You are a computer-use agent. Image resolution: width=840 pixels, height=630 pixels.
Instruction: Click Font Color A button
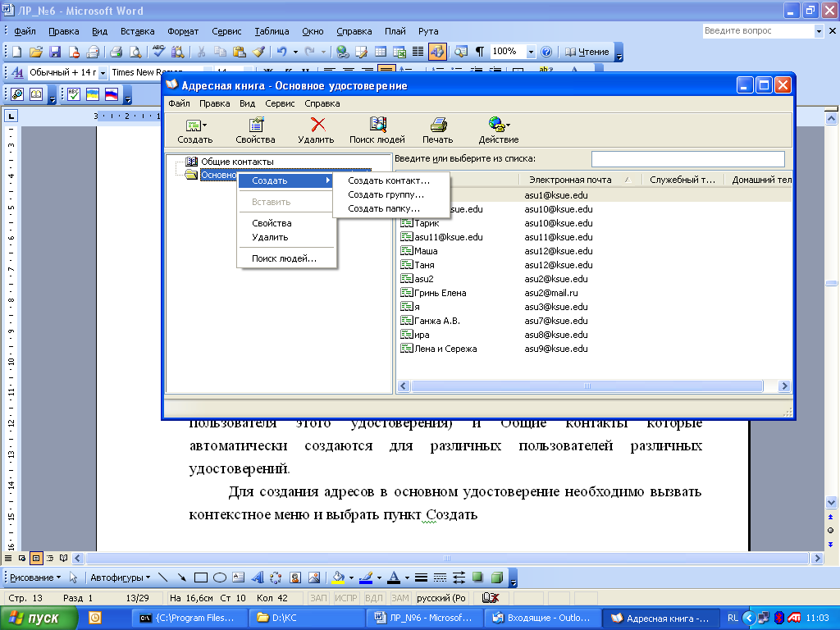coord(394,577)
